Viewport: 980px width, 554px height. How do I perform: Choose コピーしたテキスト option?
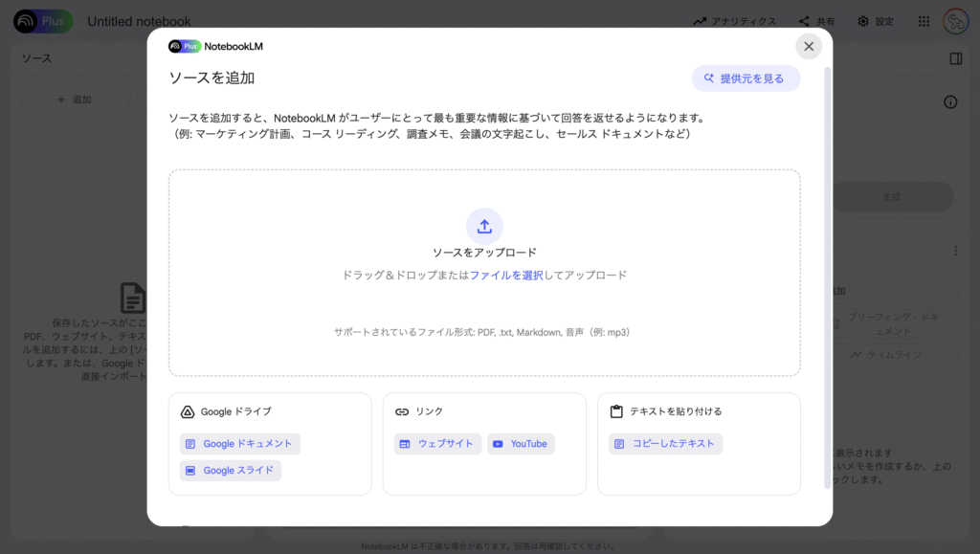666,443
